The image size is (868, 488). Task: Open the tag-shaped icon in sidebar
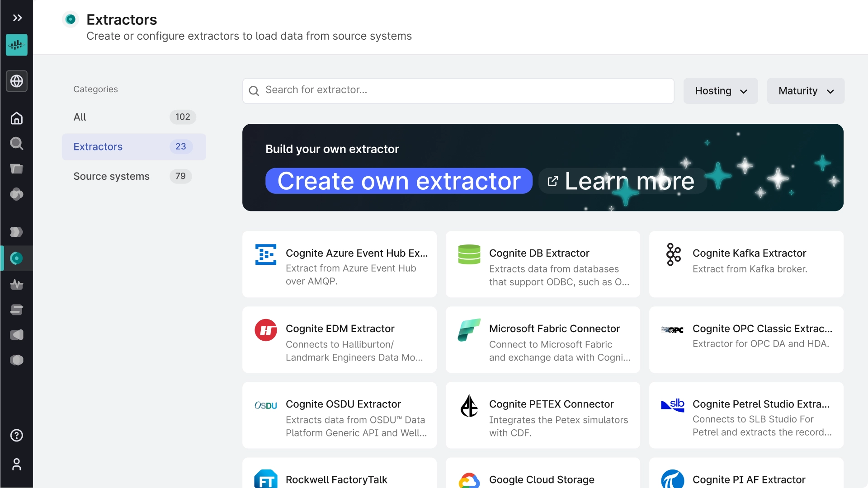tap(17, 232)
